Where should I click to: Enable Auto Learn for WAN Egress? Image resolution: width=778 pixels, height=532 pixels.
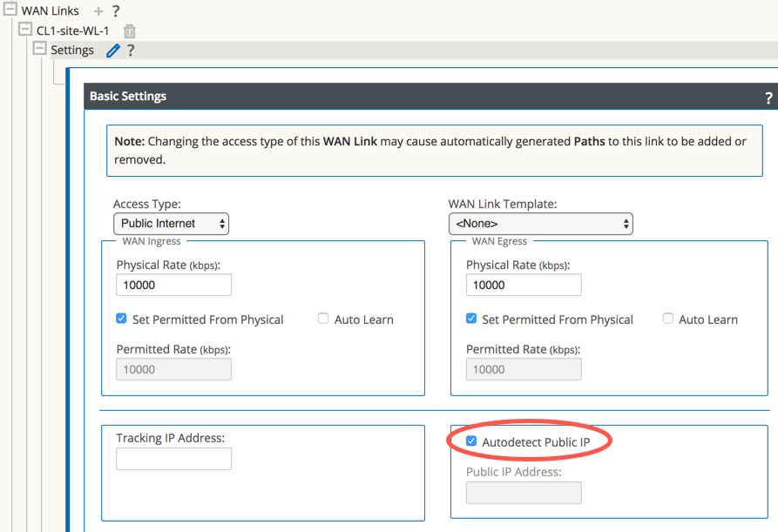(x=668, y=319)
